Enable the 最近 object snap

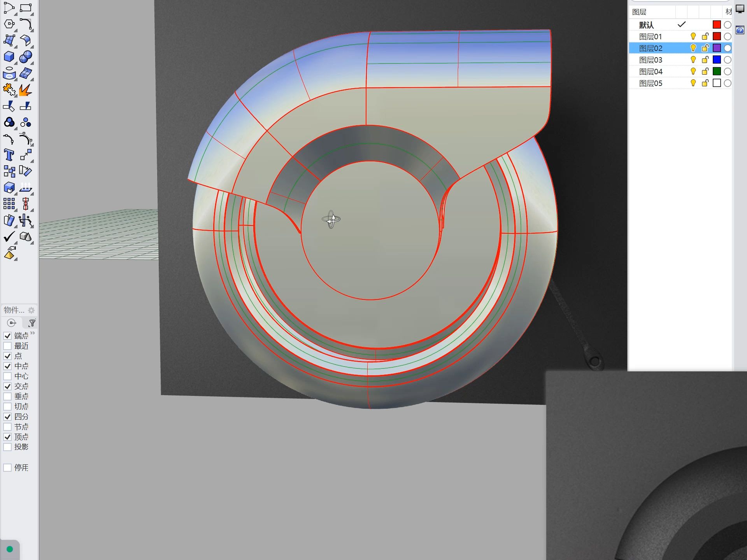(7, 346)
